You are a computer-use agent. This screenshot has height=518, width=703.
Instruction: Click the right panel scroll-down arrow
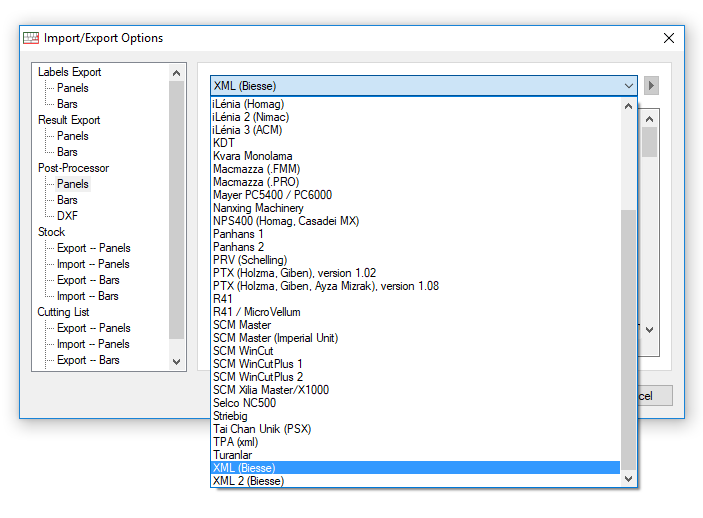[649, 330]
